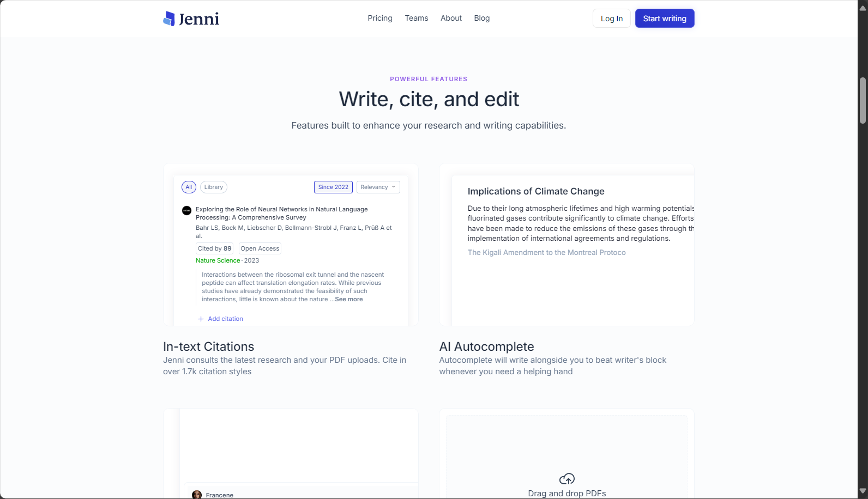Click the Log In button
This screenshot has height=499, width=868.
point(612,19)
